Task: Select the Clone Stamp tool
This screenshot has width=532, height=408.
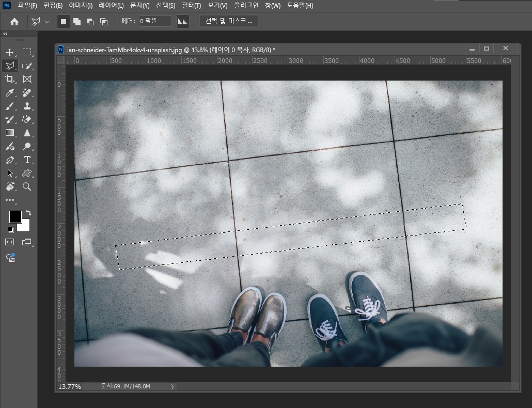Action: pos(27,106)
